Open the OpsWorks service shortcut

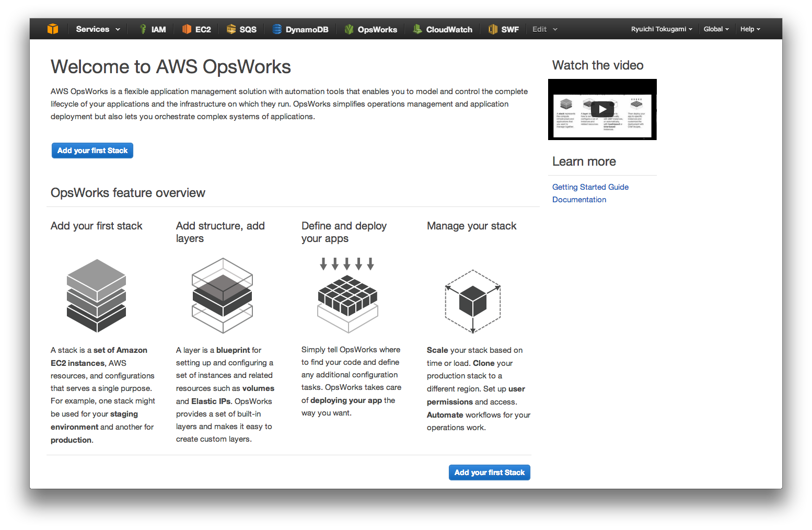(x=371, y=29)
